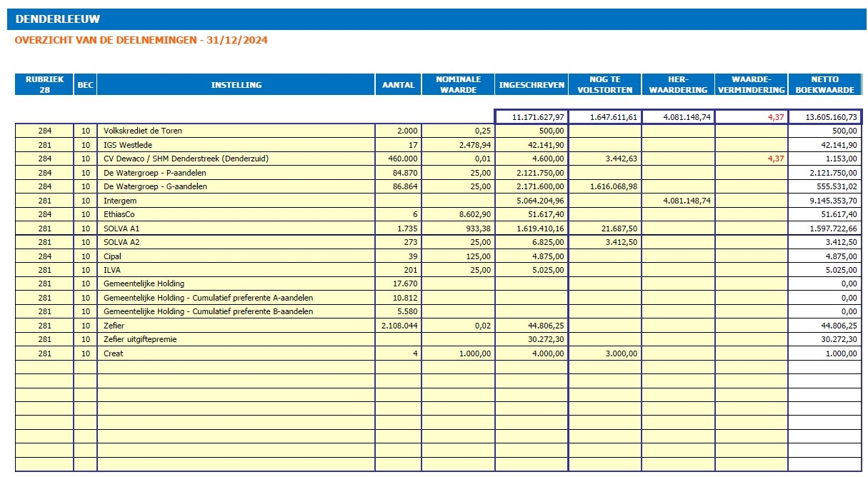
Task: Click the NOG TE VOLSTORTEN column header
Action: tap(604, 85)
